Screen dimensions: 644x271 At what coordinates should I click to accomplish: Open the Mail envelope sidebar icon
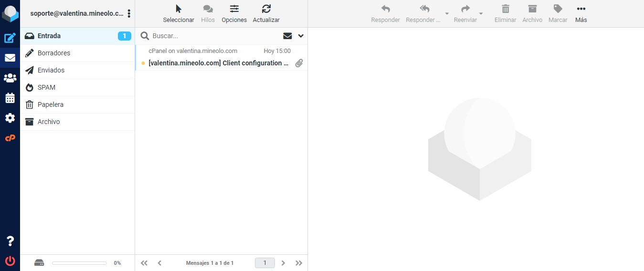click(10, 58)
